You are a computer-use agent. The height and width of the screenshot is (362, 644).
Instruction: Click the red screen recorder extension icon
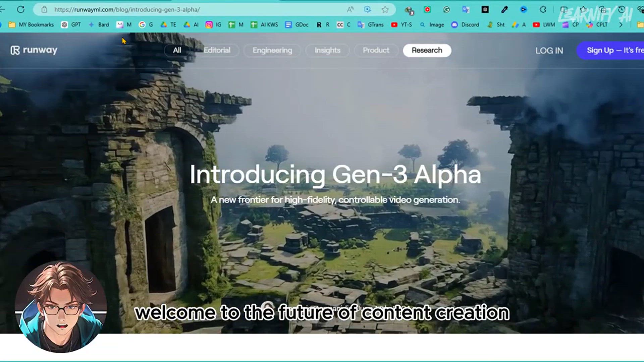click(427, 9)
